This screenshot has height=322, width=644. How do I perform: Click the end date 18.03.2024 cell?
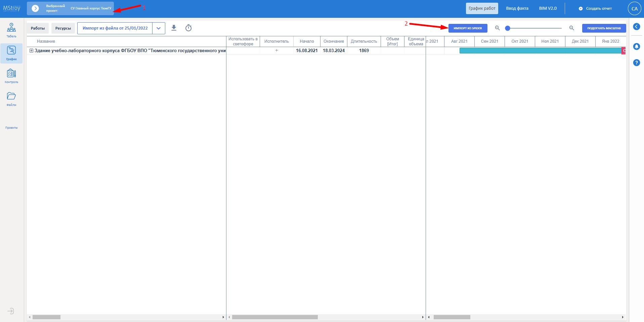[334, 50]
